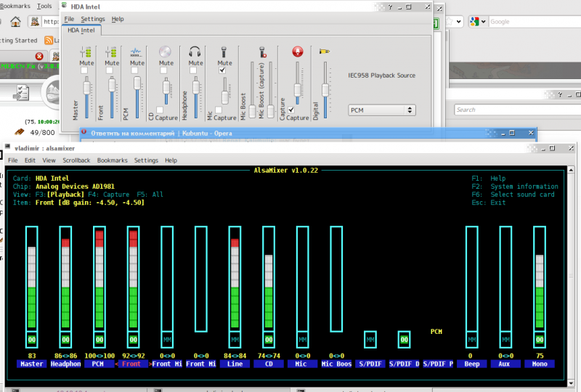Open browser Tools menu
This screenshot has height=392, width=581.
44,6
